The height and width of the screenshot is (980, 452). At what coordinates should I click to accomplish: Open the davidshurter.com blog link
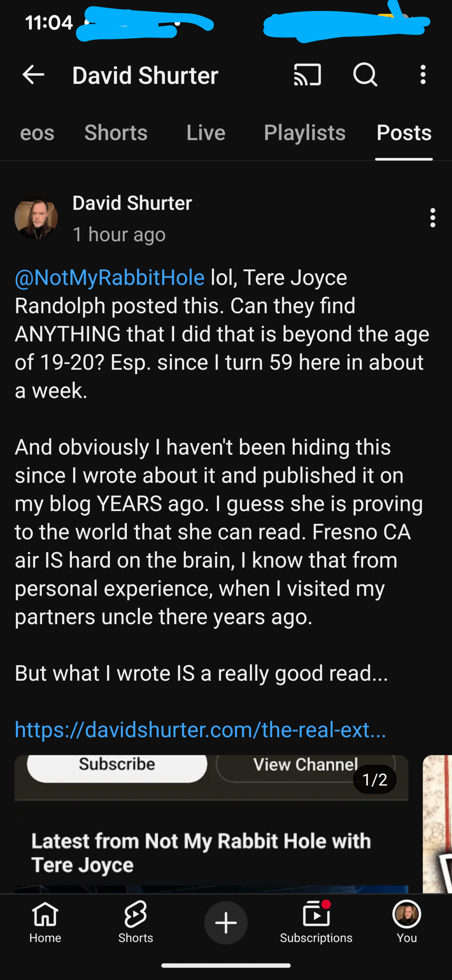(200, 730)
